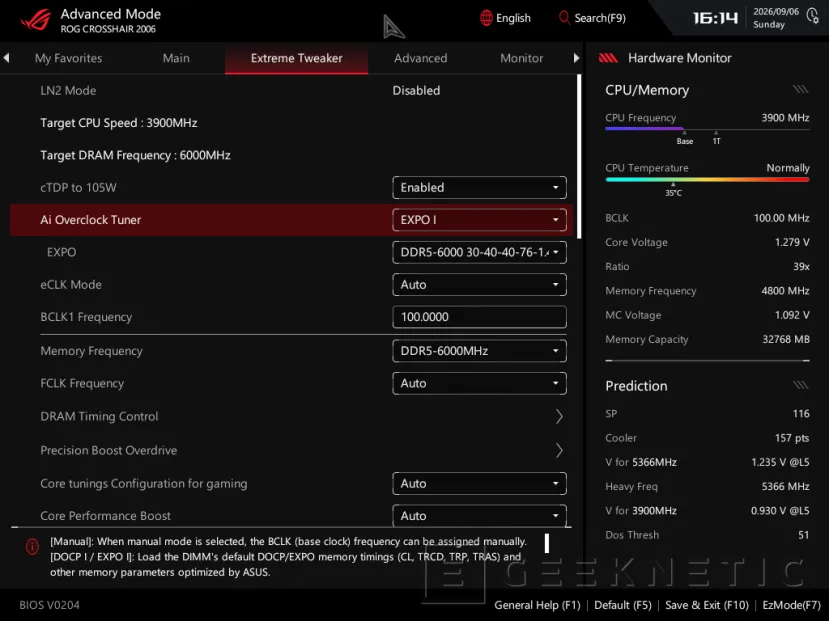The image size is (829, 621).
Task: Click the Hardware Monitor red stripes icon
Action: 608,58
